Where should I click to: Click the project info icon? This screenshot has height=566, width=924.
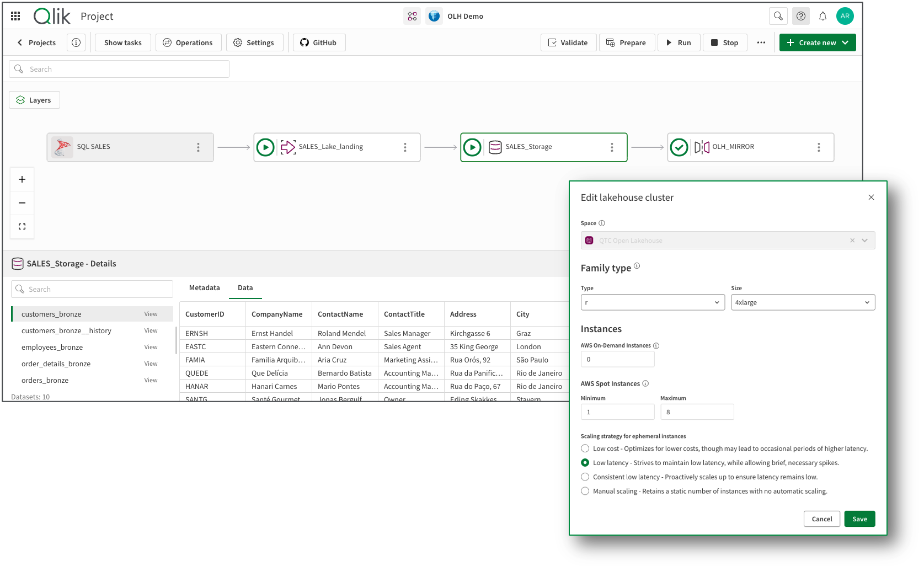pos(76,42)
